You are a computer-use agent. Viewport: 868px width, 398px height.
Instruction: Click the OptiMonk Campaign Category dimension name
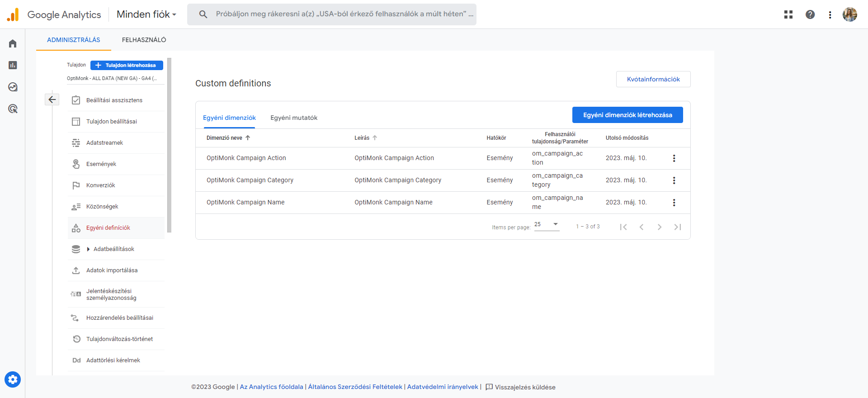[x=250, y=180]
